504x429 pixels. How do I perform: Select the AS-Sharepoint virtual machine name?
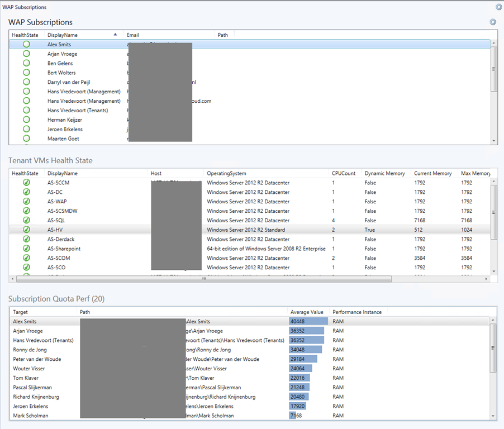64,249
